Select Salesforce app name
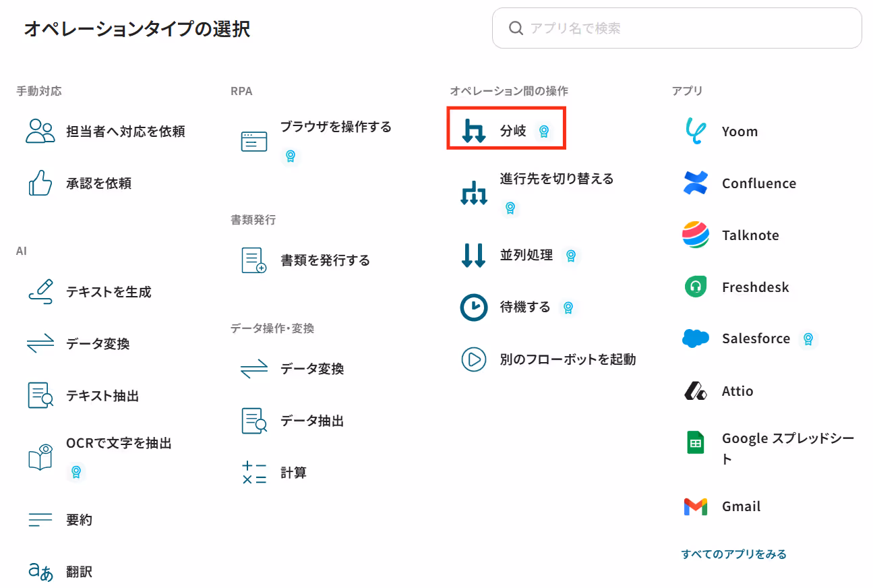 pos(756,339)
